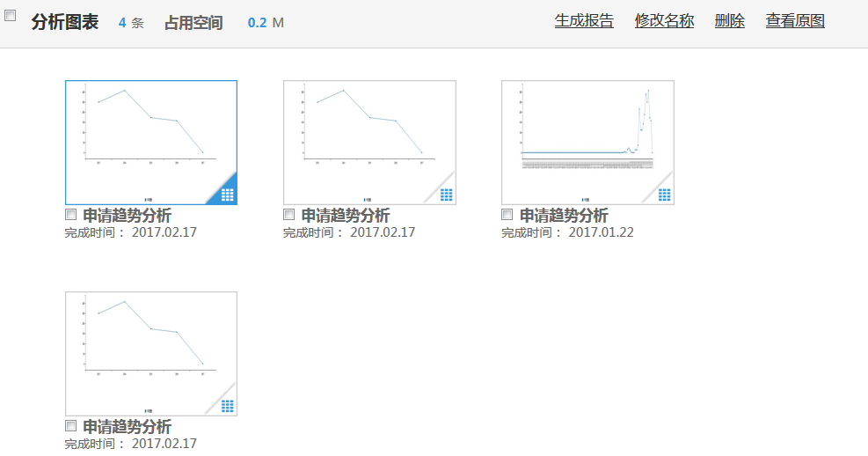The height and width of the screenshot is (456, 868).
Task: Click the 申请趋势分析 title under the bottom-row chart
Action: click(x=128, y=427)
